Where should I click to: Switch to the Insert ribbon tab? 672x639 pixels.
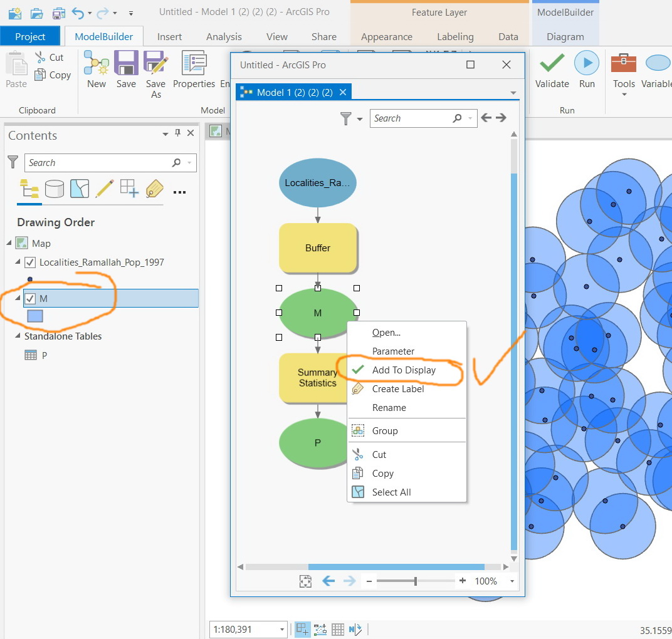[169, 37]
